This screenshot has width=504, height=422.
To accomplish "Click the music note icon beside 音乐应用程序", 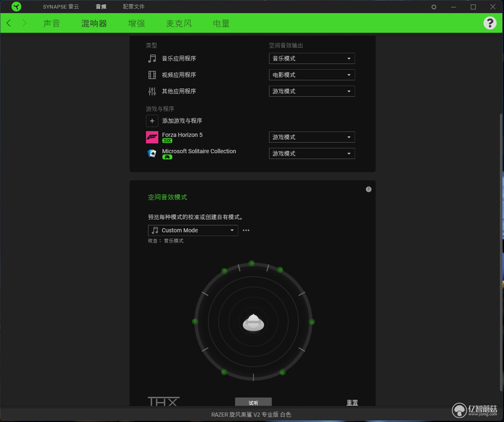I will click(152, 59).
